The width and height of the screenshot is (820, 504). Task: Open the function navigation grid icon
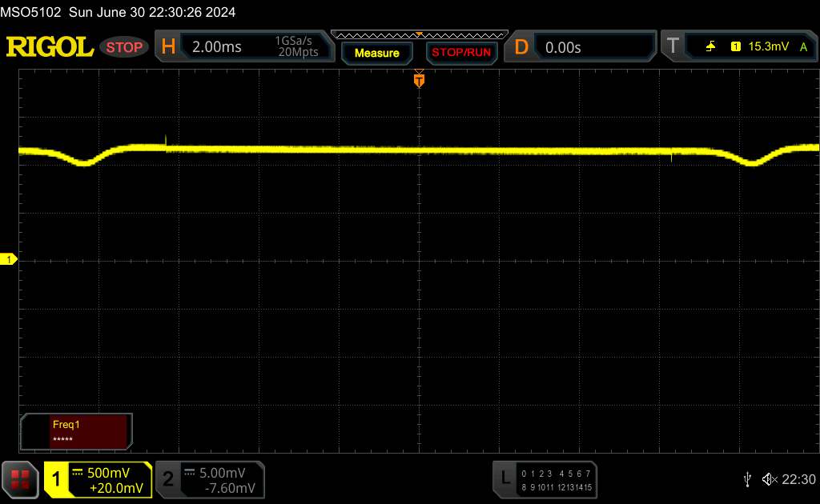coord(20,479)
